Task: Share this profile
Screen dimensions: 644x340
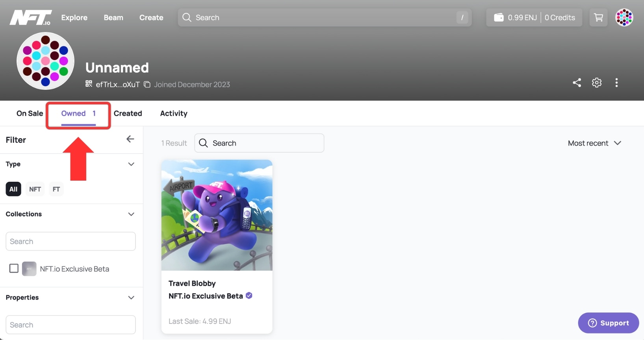Action: click(x=577, y=83)
